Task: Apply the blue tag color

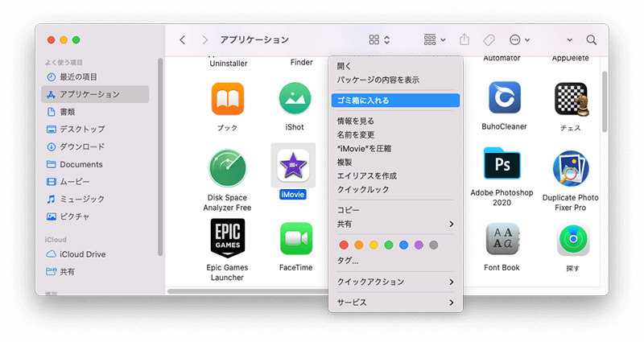Action: point(404,245)
